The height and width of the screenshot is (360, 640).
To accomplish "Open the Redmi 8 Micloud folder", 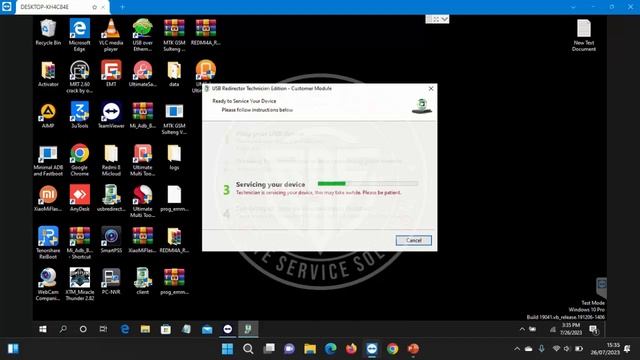I will (111, 160).
